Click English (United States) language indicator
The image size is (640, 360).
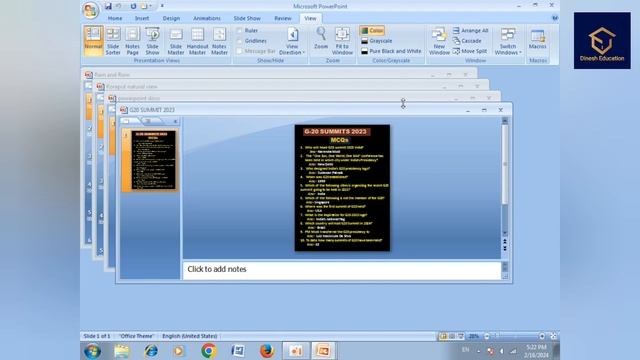[x=189, y=336]
